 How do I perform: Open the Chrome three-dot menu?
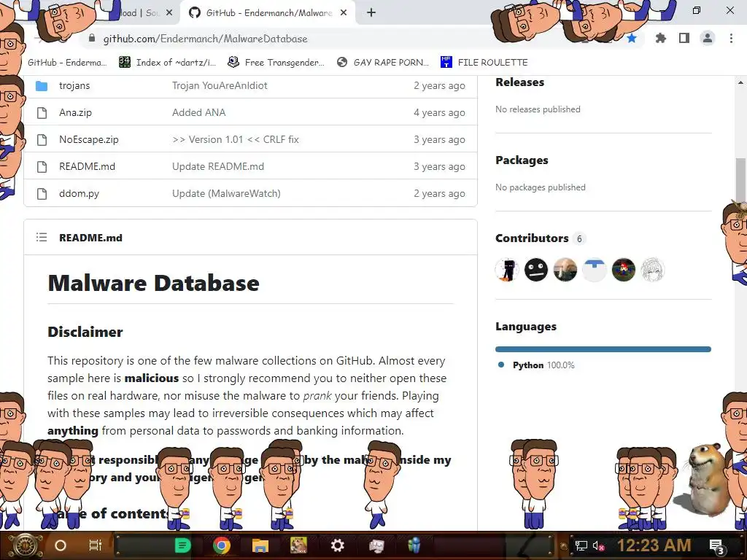point(731,38)
